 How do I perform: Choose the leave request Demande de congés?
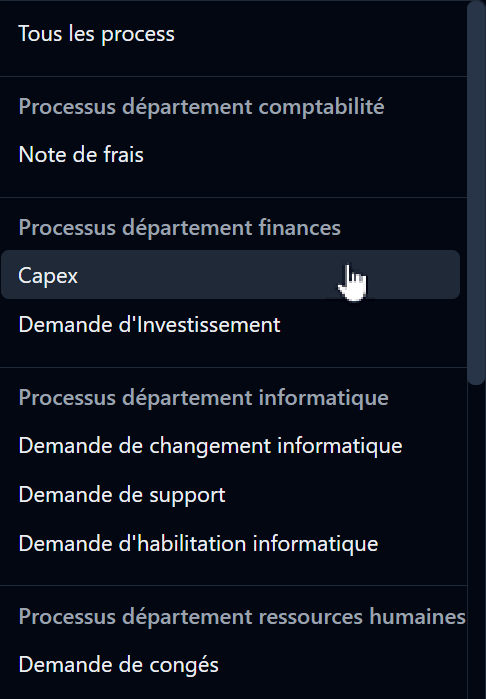click(230, 664)
